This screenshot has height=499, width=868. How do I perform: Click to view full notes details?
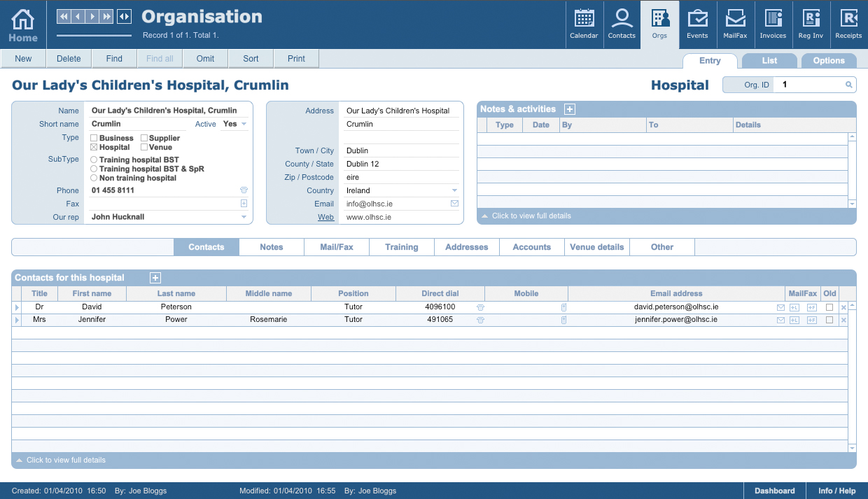point(526,216)
